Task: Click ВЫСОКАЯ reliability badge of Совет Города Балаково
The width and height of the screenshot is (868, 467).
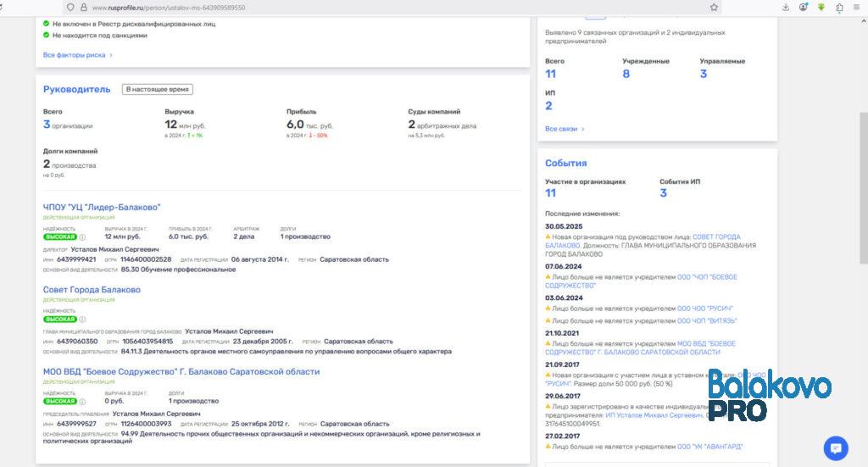Action: 60,320
